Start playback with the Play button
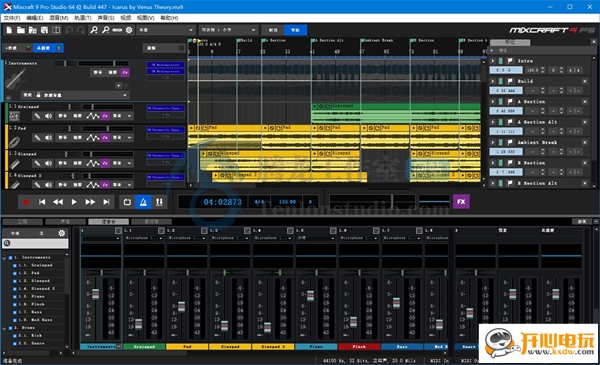The height and width of the screenshot is (365, 600). coord(74,202)
